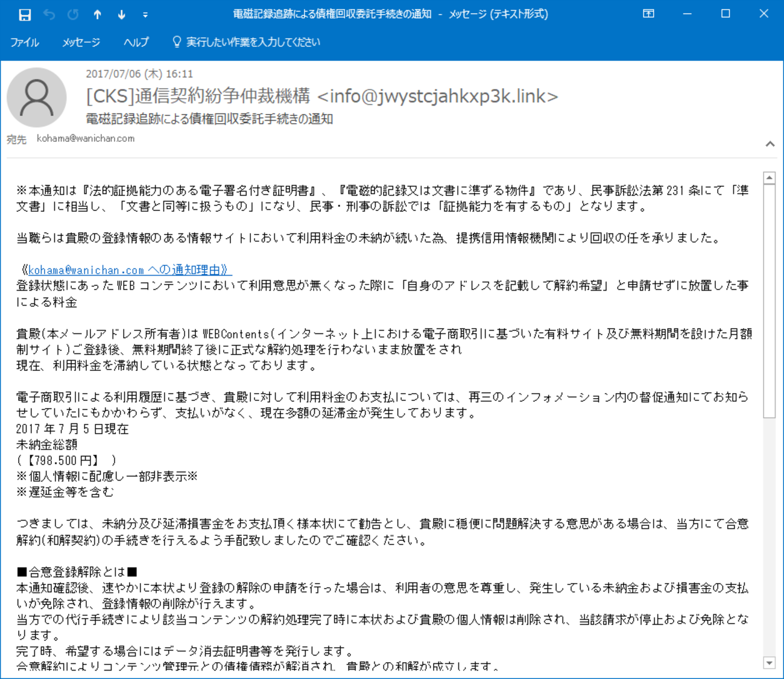Open Ribbon Display Options in title bar

[x=648, y=13]
